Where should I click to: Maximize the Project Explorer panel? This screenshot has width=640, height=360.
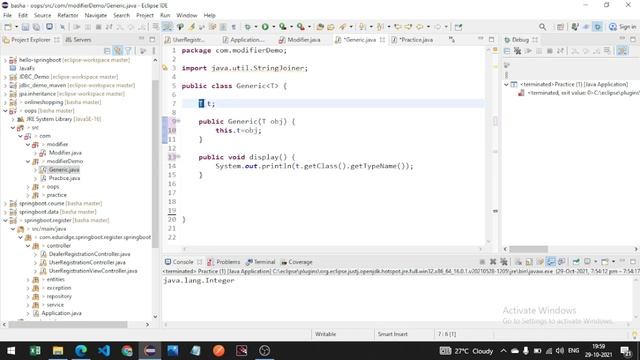coord(152,39)
